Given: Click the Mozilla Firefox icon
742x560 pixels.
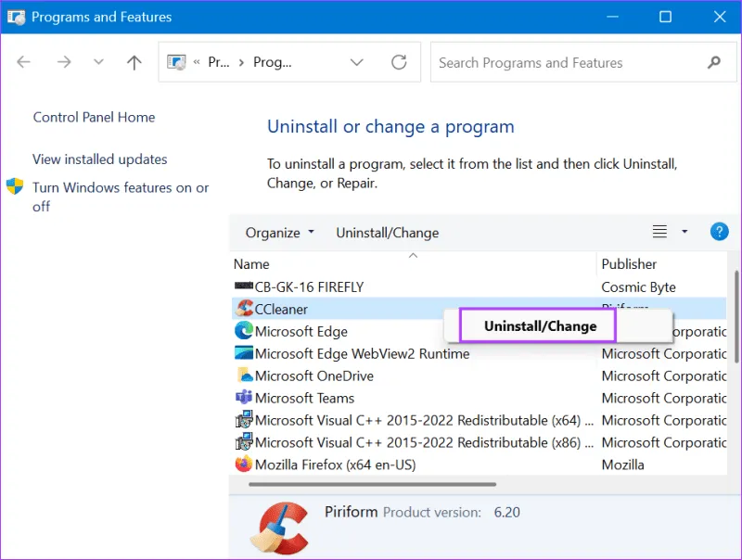Looking at the screenshot, I should pos(244,465).
